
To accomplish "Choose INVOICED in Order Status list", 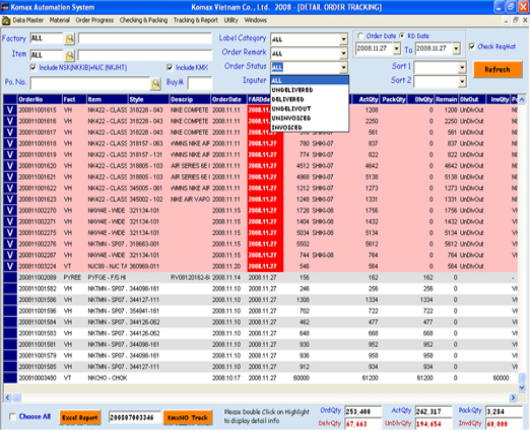I will click(309, 127).
